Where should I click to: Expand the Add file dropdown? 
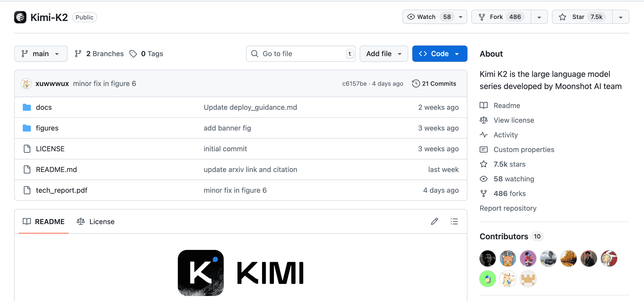(384, 54)
